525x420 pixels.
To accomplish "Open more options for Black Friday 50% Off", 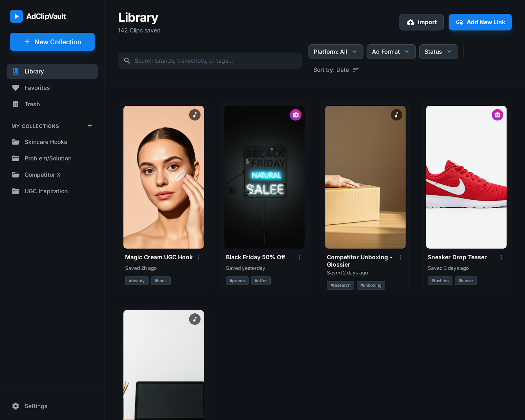I will (x=299, y=257).
